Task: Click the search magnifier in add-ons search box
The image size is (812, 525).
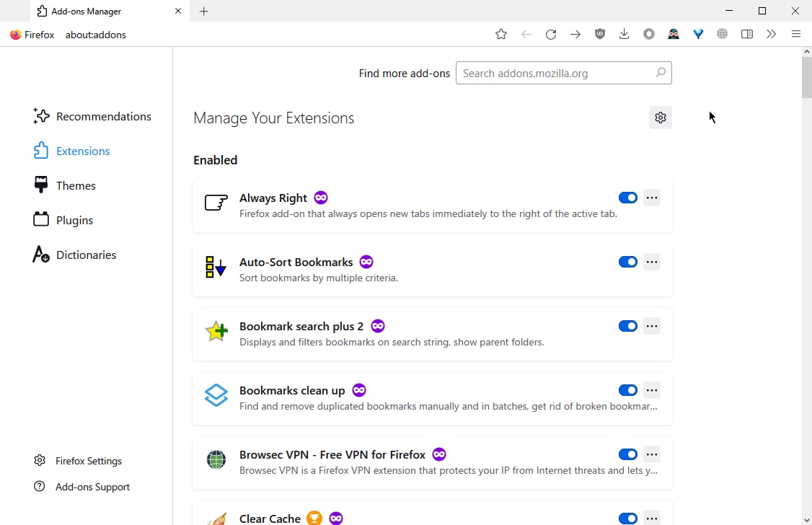Action: (661, 73)
